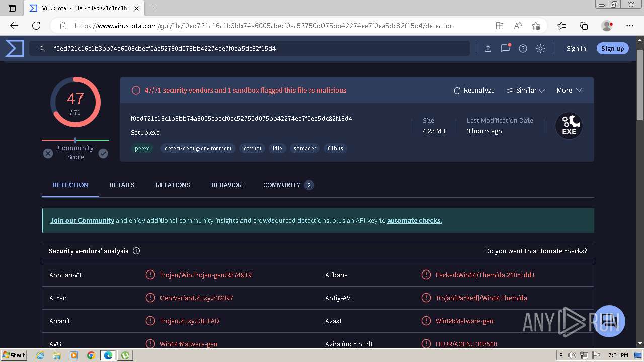Screen dimensions: 644x362
Task: Expand the Similar dropdown
Action: click(x=526, y=90)
